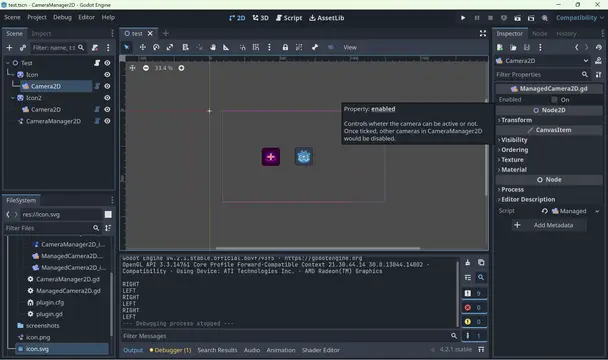608x360 pixels.
Task: Select the Pan Mode hand tool
Action: tap(212, 47)
